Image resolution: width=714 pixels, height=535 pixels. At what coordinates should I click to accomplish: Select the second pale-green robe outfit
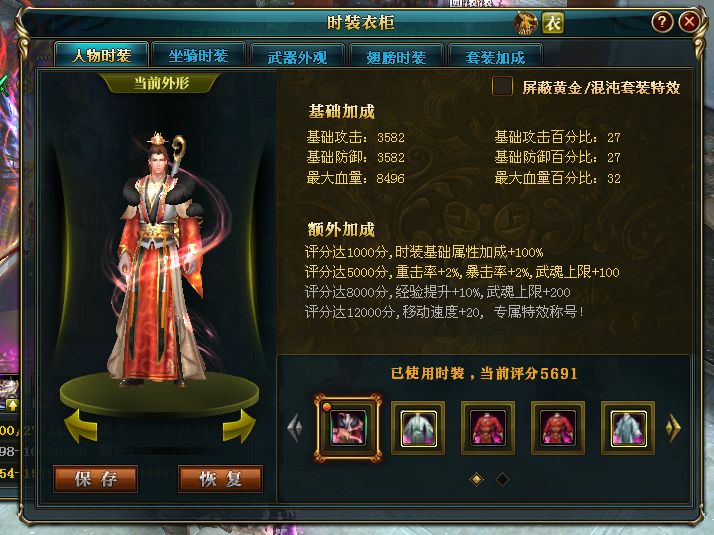click(418, 428)
